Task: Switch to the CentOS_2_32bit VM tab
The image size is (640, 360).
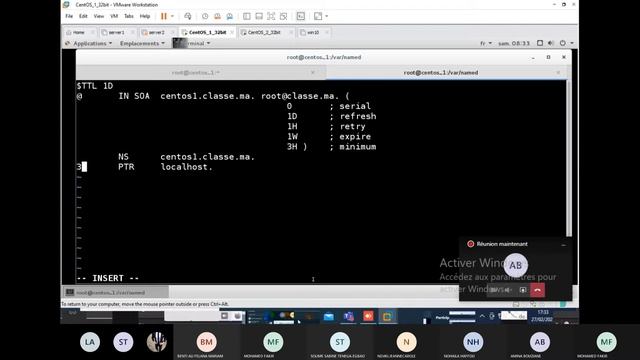Action: click(264, 32)
